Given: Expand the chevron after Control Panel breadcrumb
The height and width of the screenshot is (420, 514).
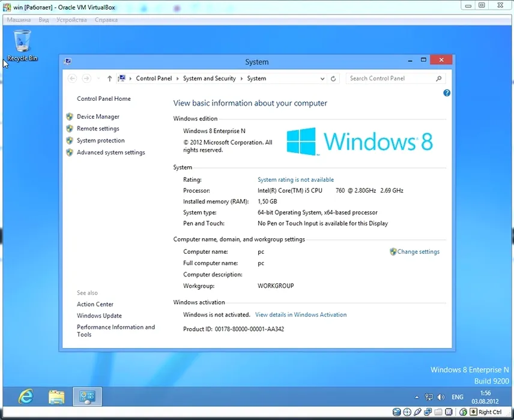Looking at the screenshot, I should click(177, 79).
